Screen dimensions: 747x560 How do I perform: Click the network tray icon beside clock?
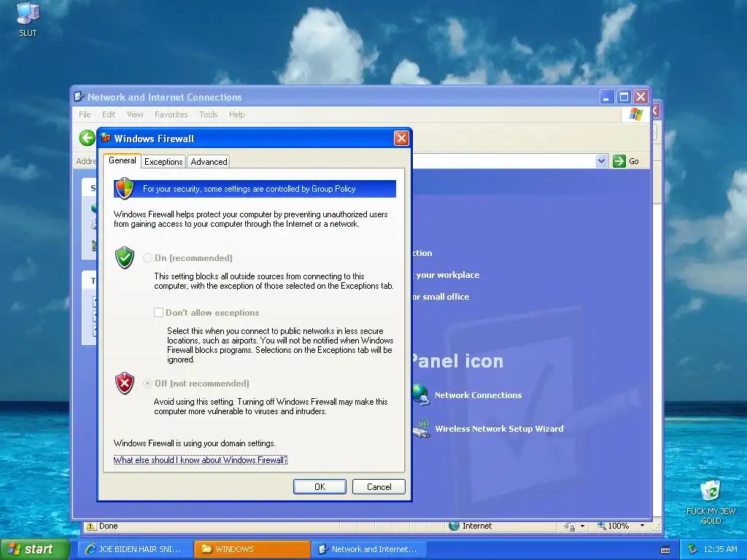pyautogui.click(x=693, y=549)
